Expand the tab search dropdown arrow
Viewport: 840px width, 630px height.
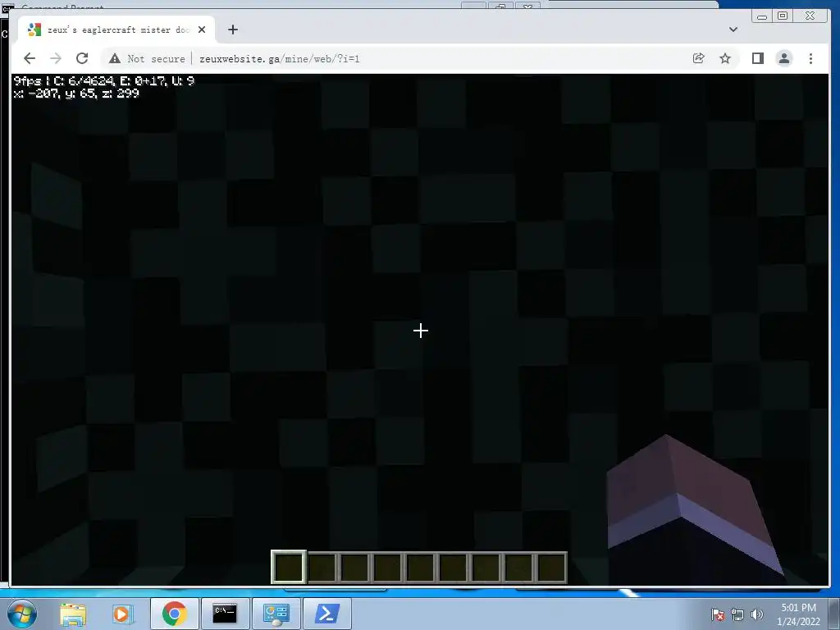click(733, 30)
